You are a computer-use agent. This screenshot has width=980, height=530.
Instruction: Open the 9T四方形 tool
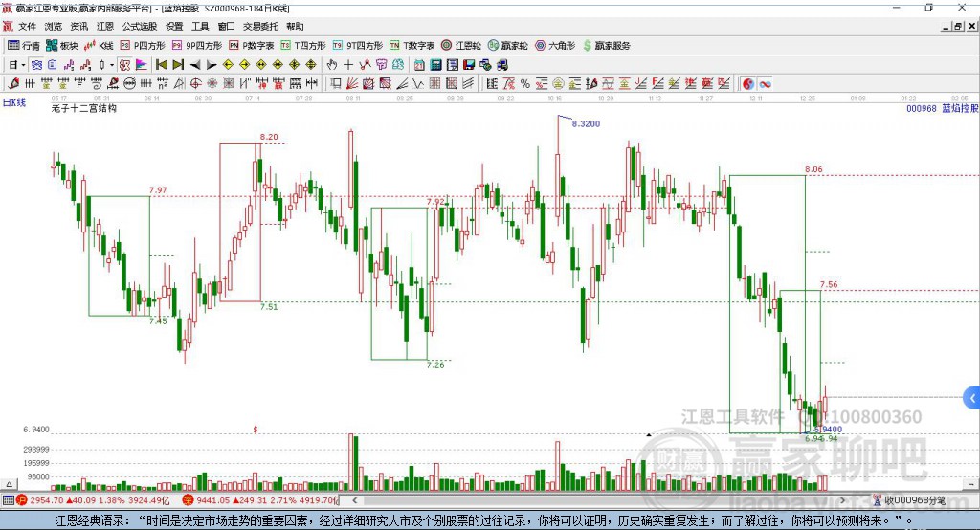pos(358,46)
